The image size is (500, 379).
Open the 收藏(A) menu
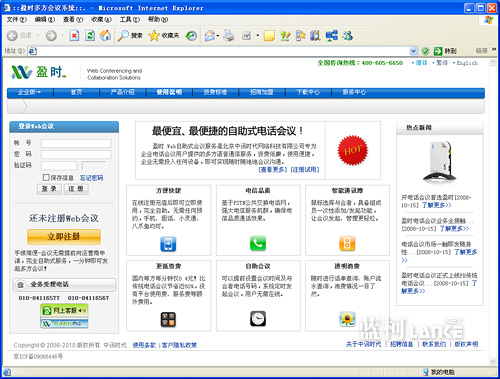101,19
